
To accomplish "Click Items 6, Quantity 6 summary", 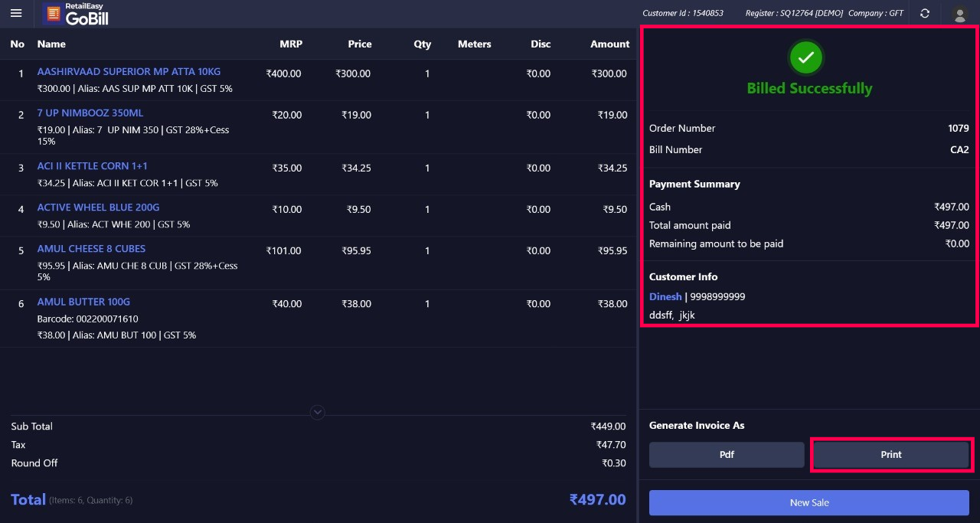I will pyautogui.click(x=91, y=501).
